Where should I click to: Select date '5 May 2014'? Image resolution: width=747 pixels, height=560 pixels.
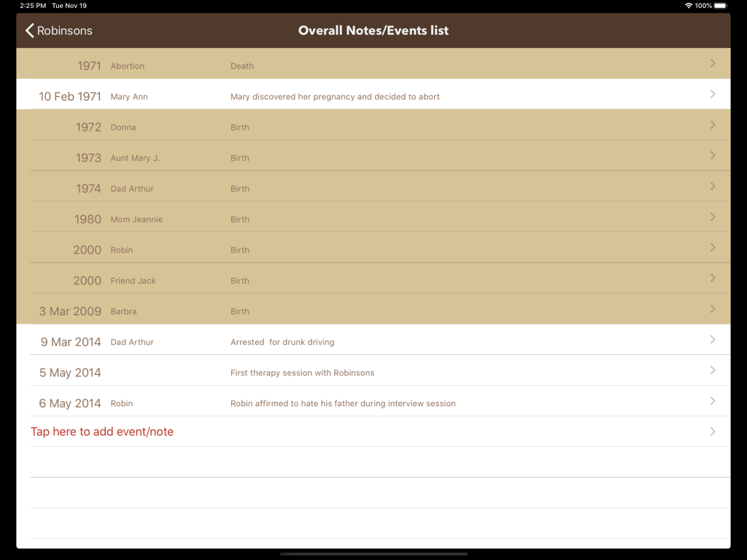click(70, 373)
